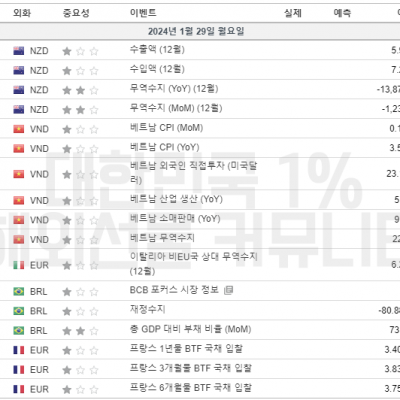This screenshot has height=400, width=400.
Task: Open the 베트남 산업 생산 (YoY) event
Action: (x=176, y=199)
